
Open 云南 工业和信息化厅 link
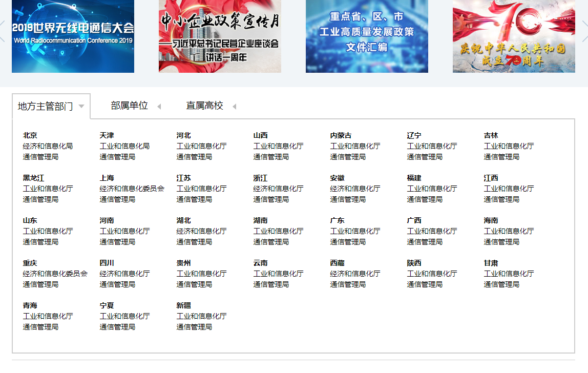(278, 274)
